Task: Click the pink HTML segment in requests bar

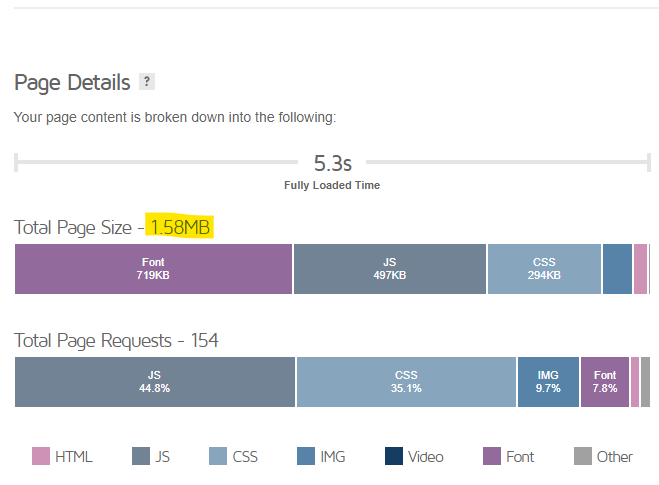Action: [x=635, y=382]
